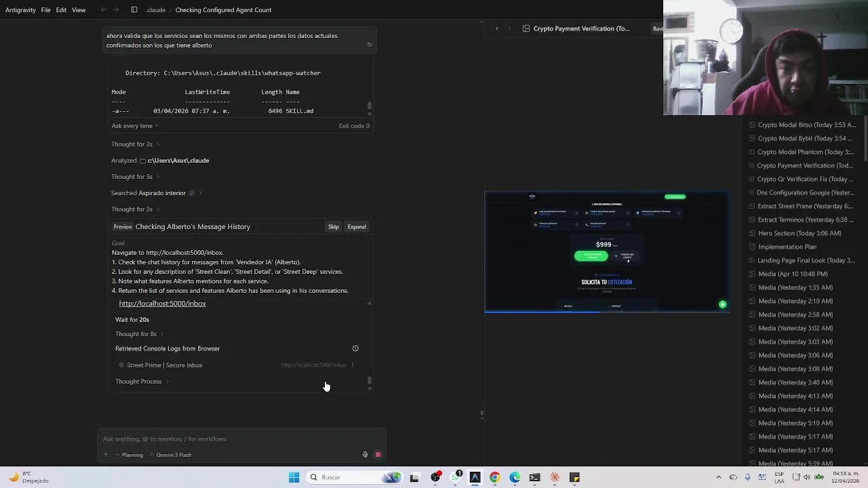Add context with plus icon
This screenshot has height=488, width=868.
tap(106, 455)
